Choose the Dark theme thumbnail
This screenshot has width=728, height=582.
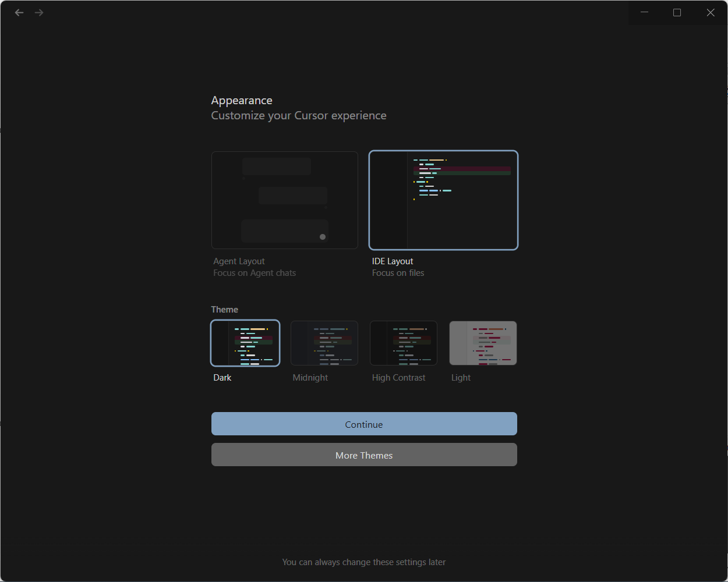point(245,343)
